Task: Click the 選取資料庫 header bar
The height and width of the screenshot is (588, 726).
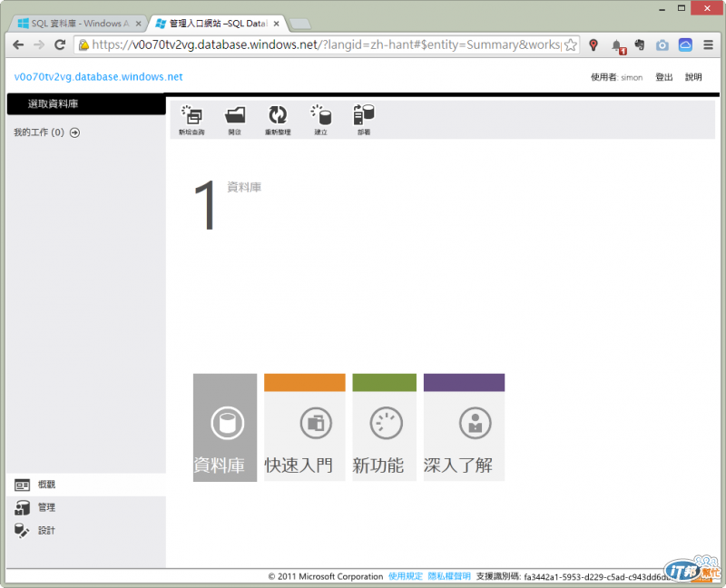Action: pos(86,103)
